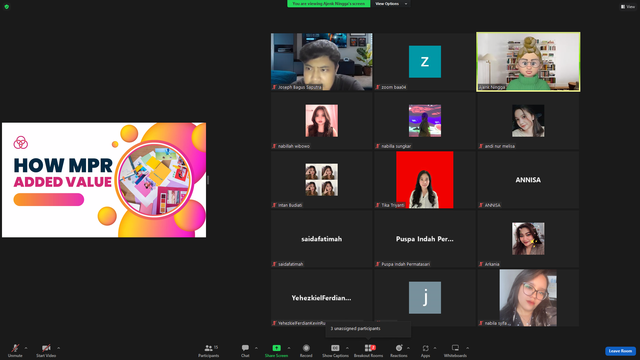
Task: Click the muted mic icon on Intan Budiati
Action: tap(274, 205)
